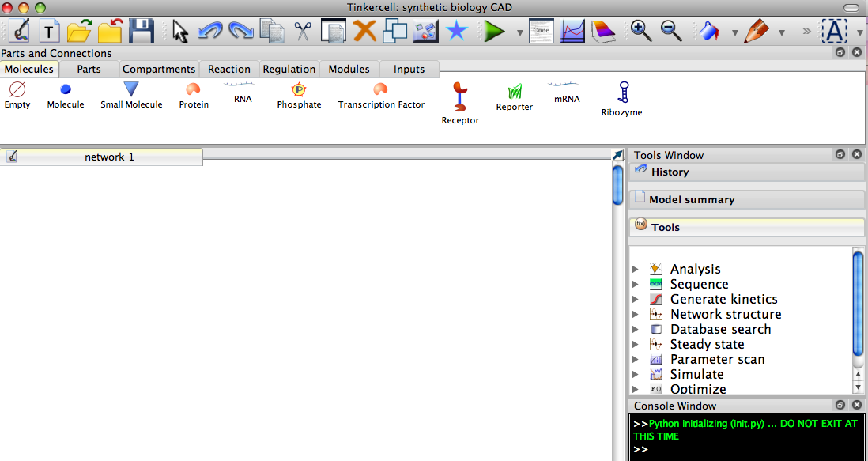Image resolution: width=868 pixels, height=461 pixels.
Task: Click the orange X delete icon
Action: (364, 32)
